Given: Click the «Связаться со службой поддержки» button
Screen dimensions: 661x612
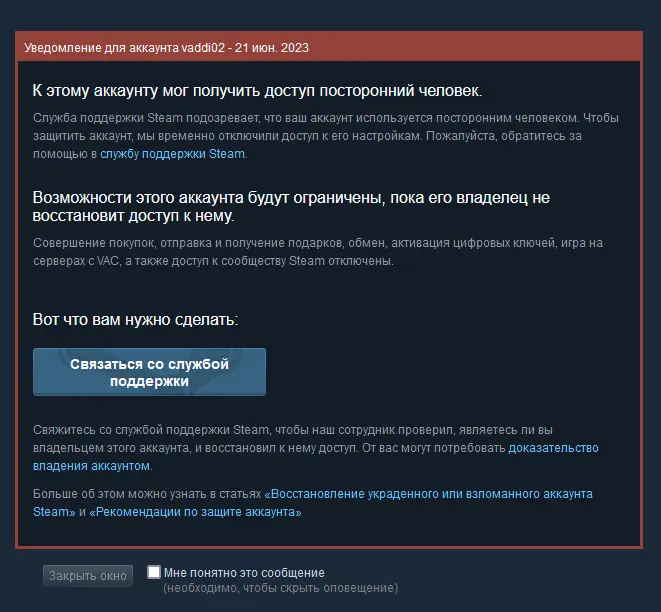Looking at the screenshot, I should (x=149, y=372).
